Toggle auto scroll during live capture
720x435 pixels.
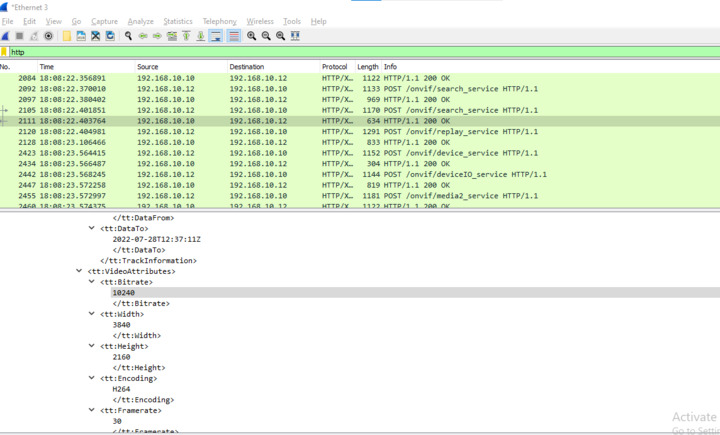tap(216, 36)
